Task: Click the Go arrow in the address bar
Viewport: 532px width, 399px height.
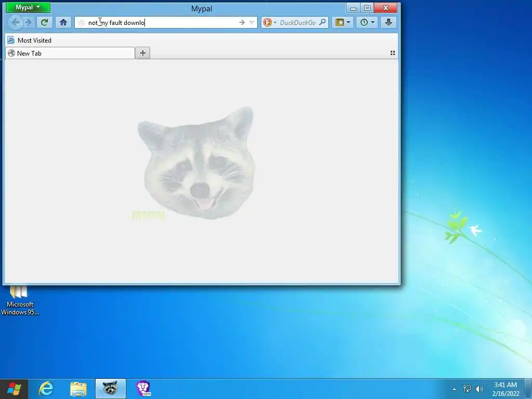Action: click(x=242, y=22)
